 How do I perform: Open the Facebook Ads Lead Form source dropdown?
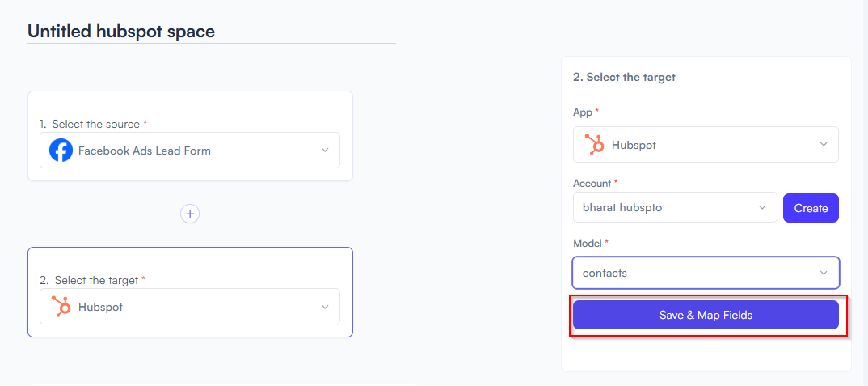190,151
